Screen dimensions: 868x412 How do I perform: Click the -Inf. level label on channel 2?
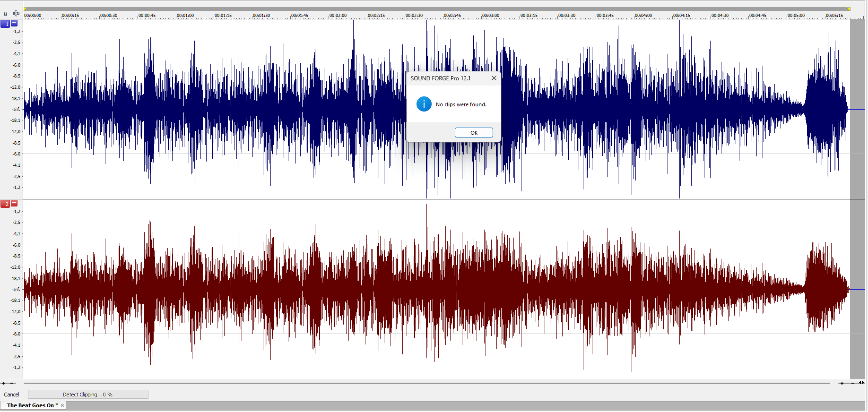point(16,290)
